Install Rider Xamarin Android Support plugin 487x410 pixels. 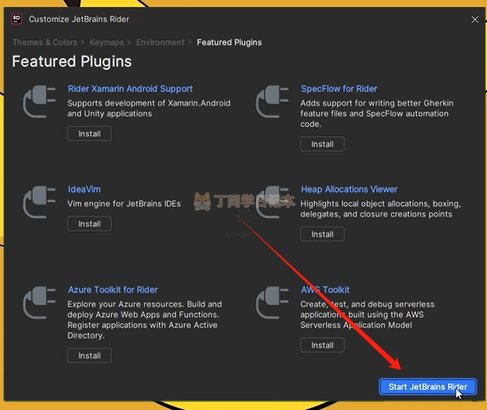coord(89,134)
